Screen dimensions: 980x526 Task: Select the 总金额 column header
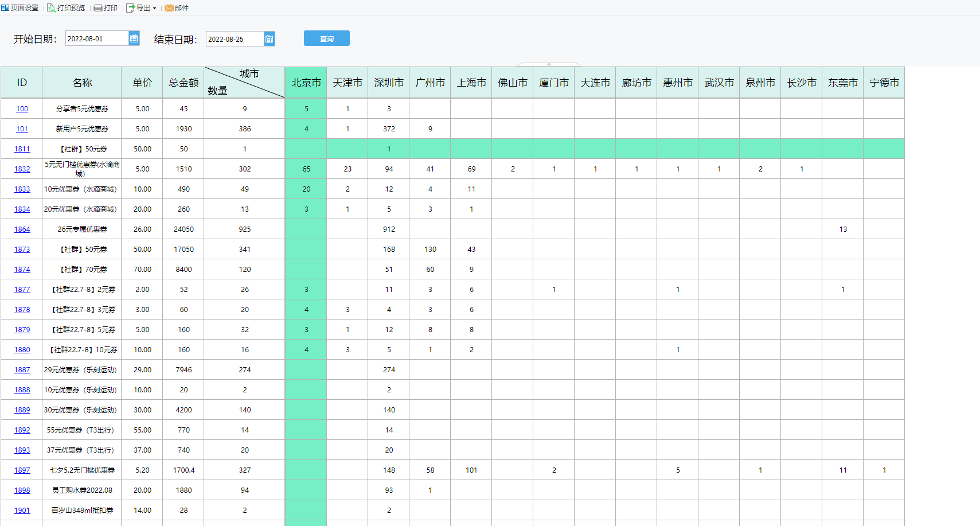click(183, 83)
